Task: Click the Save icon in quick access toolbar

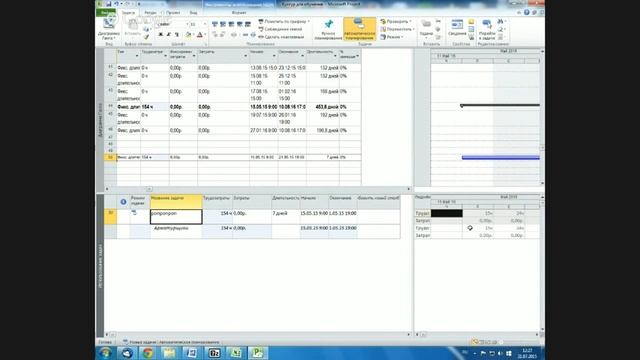Action: [x=109, y=4]
